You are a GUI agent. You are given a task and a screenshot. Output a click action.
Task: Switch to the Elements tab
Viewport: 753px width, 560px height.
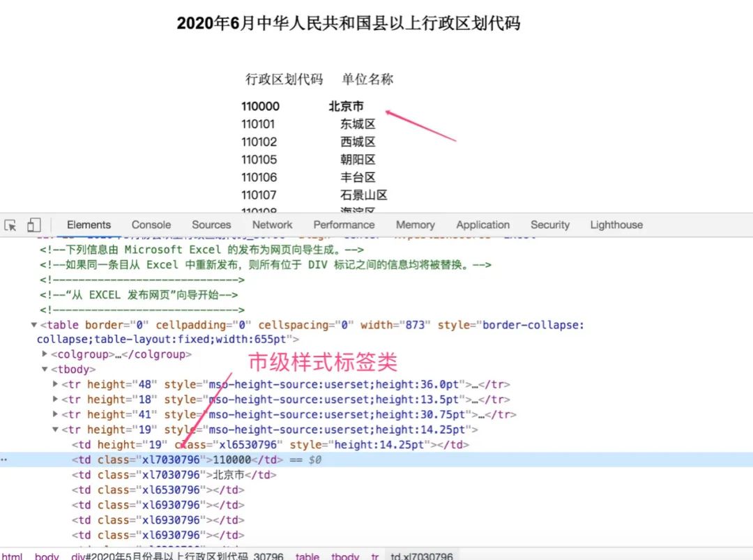[x=89, y=225]
